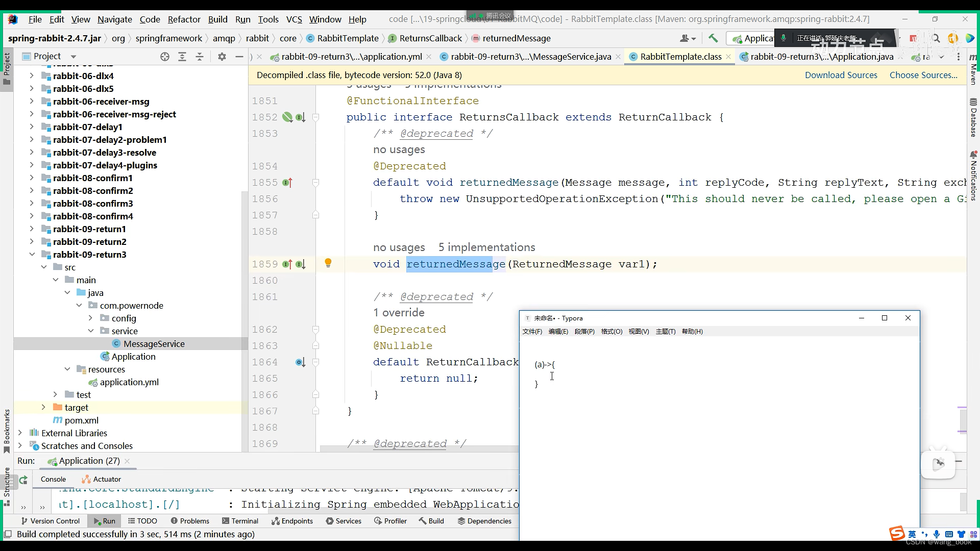Collapse the rabbit-09-return3 module
Screen dimensions: 980x551
32,255
